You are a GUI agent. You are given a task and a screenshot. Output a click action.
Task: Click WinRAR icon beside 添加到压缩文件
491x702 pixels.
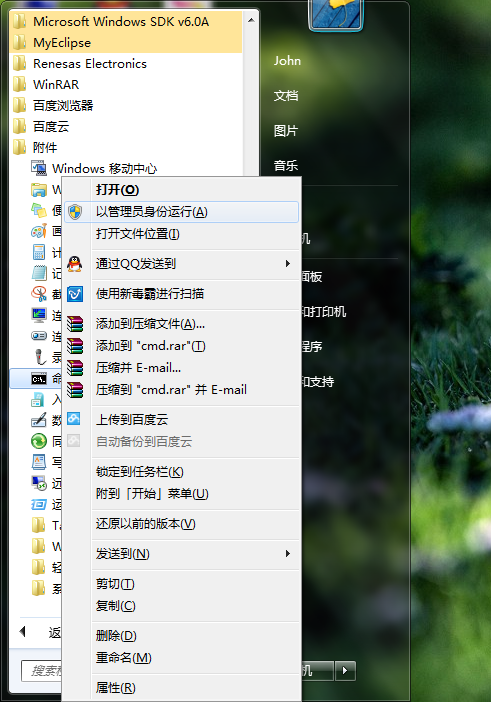coord(75,324)
